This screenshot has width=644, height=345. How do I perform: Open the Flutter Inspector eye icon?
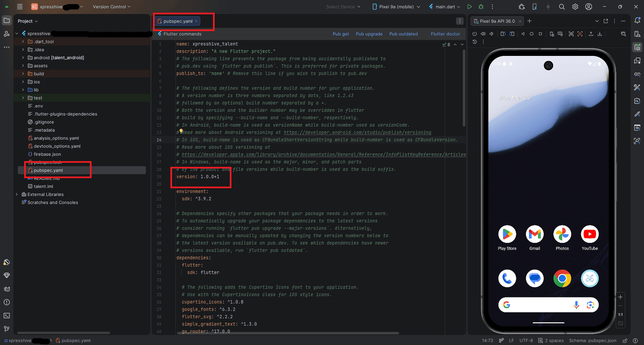(637, 127)
